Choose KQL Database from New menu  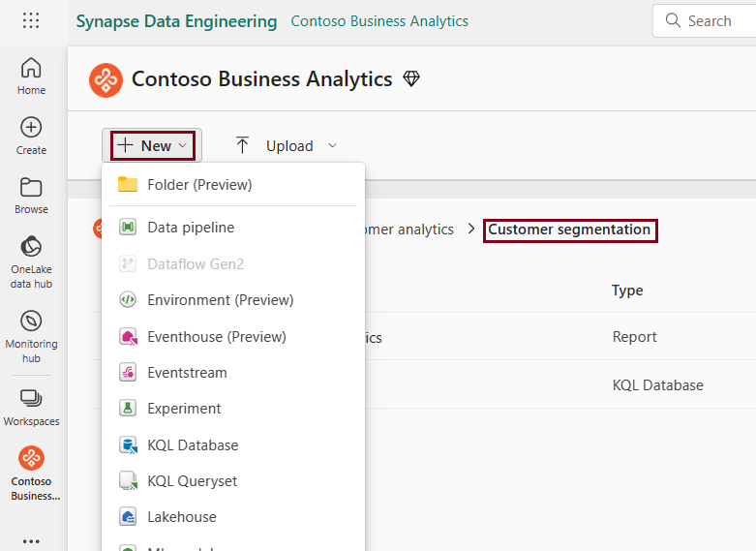[x=233, y=444]
